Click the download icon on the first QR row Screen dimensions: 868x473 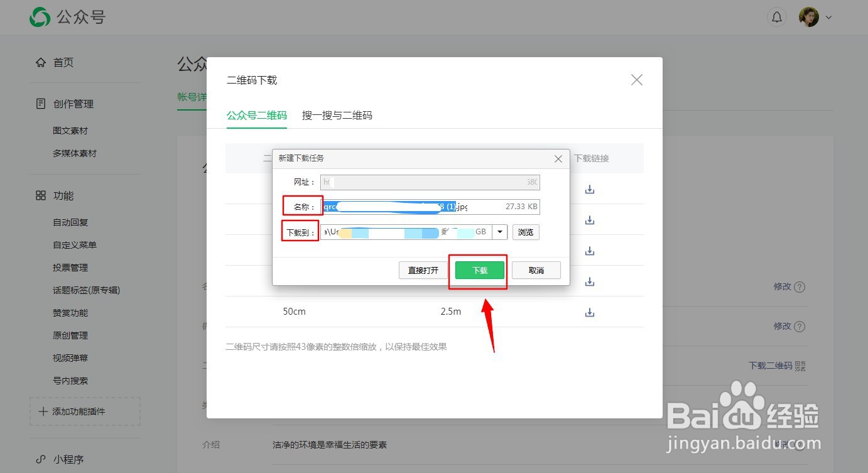pos(589,188)
